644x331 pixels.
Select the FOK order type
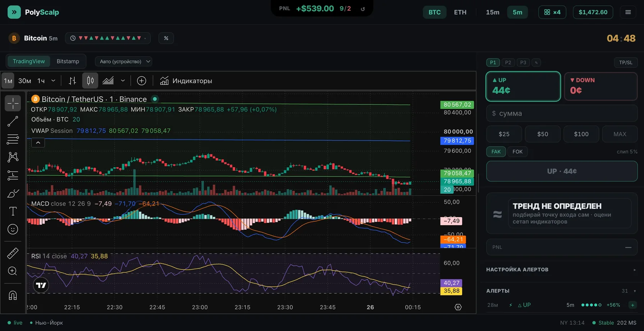pos(517,152)
